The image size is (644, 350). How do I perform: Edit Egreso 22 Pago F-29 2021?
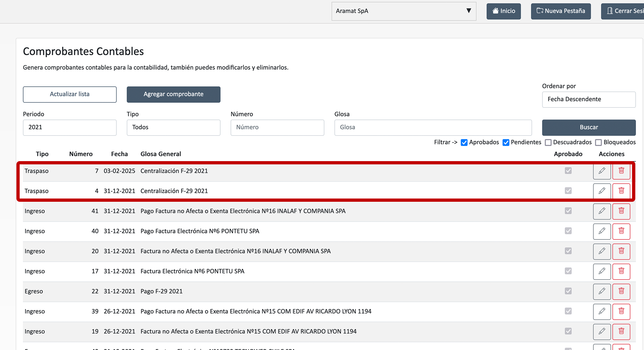[x=601, y=291]
